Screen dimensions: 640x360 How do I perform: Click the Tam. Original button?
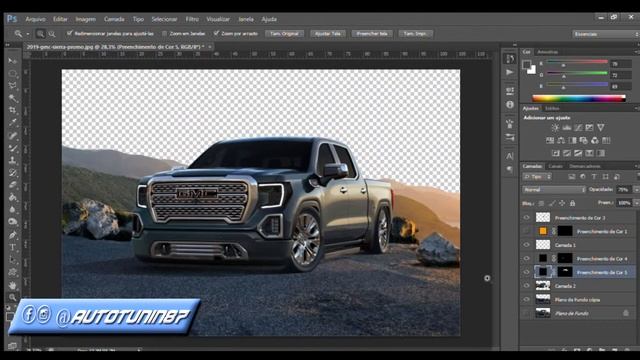[284, 34]
